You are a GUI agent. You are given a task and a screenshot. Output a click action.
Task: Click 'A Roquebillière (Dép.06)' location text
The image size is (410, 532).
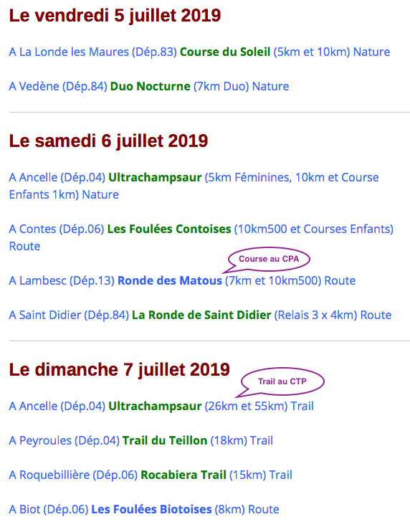(x=73, y=475)
